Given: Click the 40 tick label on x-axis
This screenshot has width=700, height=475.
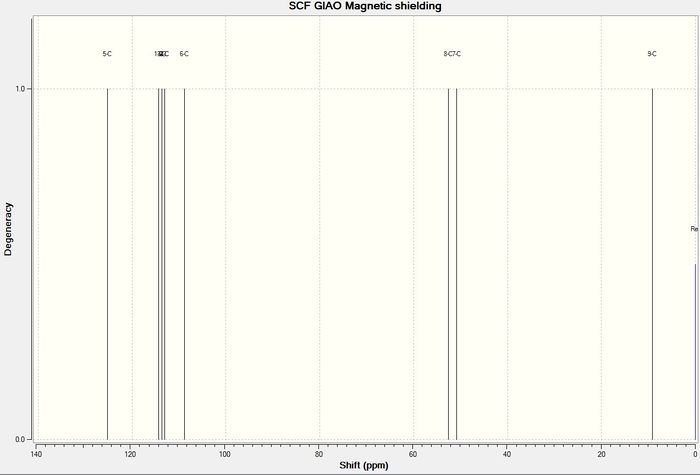Looking at the screenshot, I should click(507, 455).
